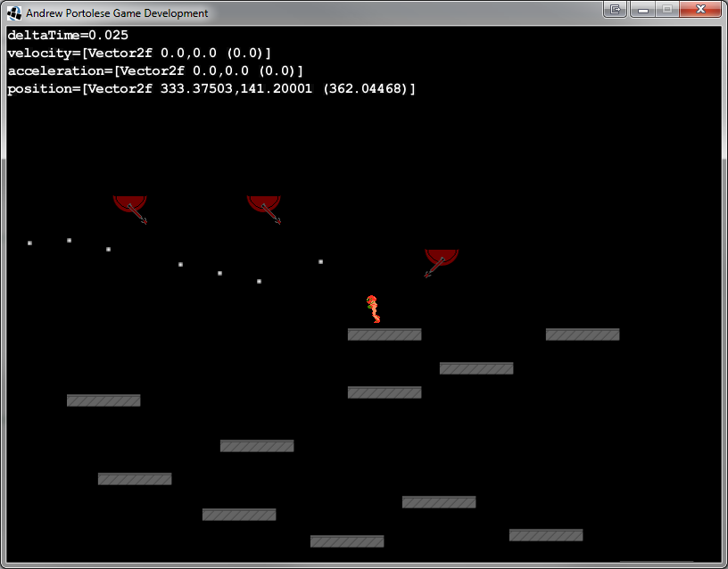This screenshot has width=728, height=569.
Task: Click the position debug text line
Action: tap(211, 89)
